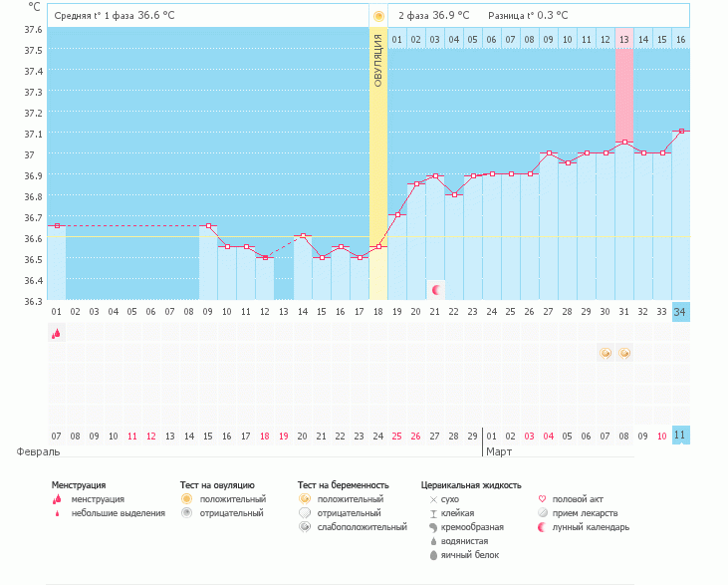Click the positive pregnancy test icon on day 30
728x585 pixels.
click(x=605, y=353)
